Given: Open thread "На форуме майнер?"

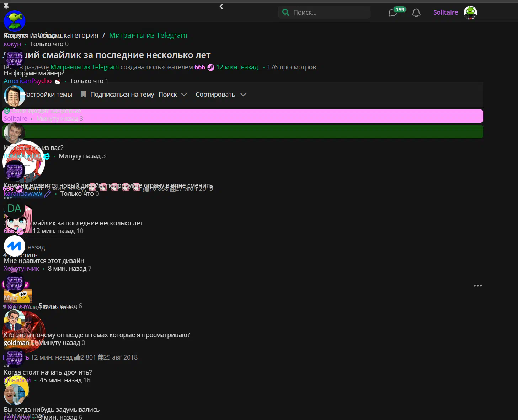Looking at the screenshot, I should click(x=34, y=73).
